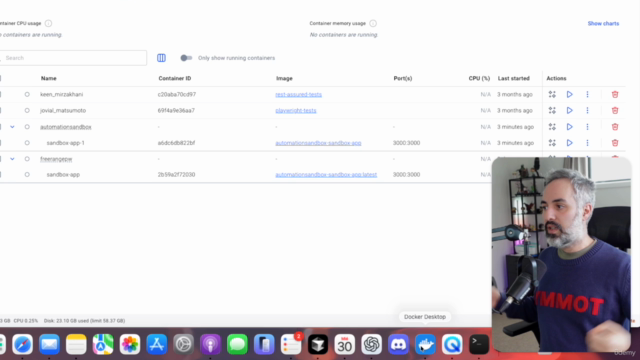Open Terminal from the Dock
Image resolution: width=640 pixels, height=360 pixels.
coord(479,344)
